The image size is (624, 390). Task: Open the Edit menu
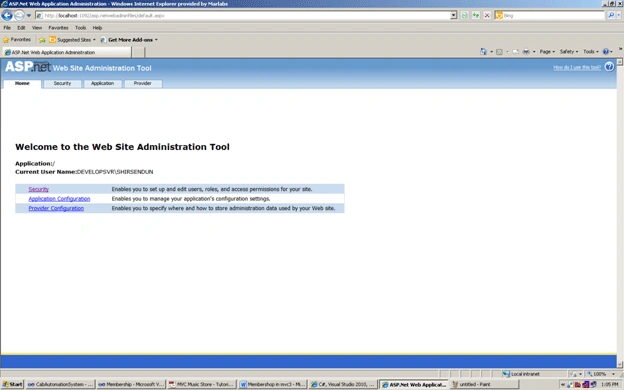(21, 28)
